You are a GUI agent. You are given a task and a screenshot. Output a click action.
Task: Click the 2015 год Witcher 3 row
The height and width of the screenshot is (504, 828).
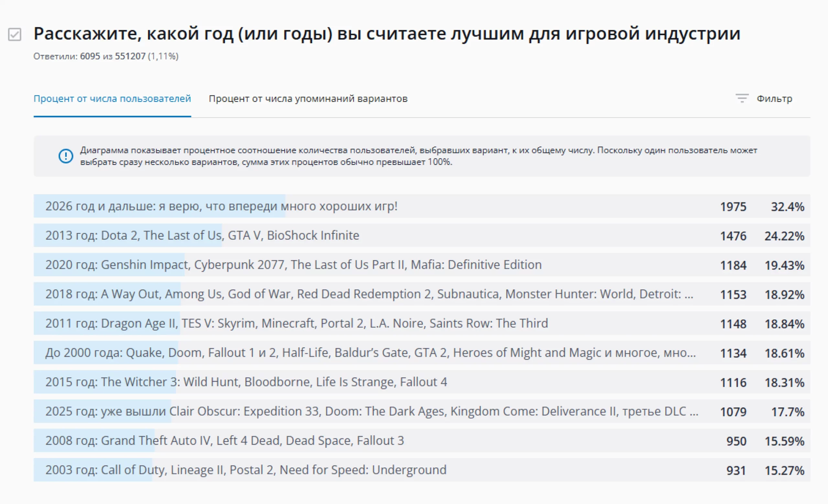tap(246, 382)
